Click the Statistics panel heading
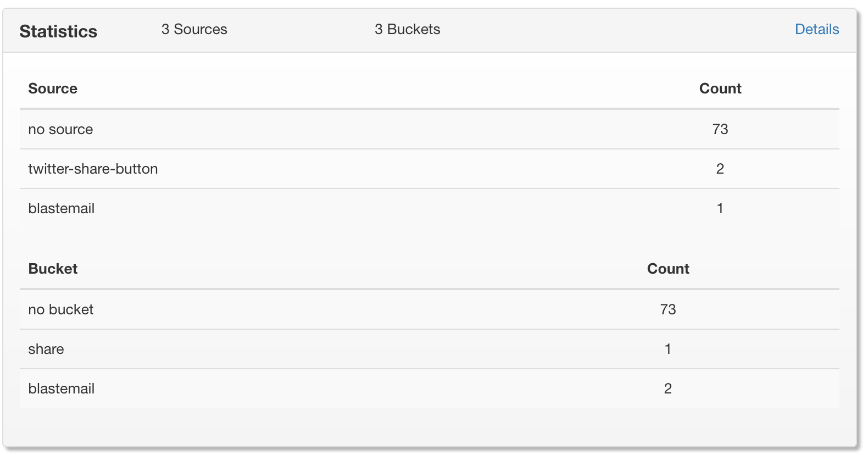 point(58,31)
